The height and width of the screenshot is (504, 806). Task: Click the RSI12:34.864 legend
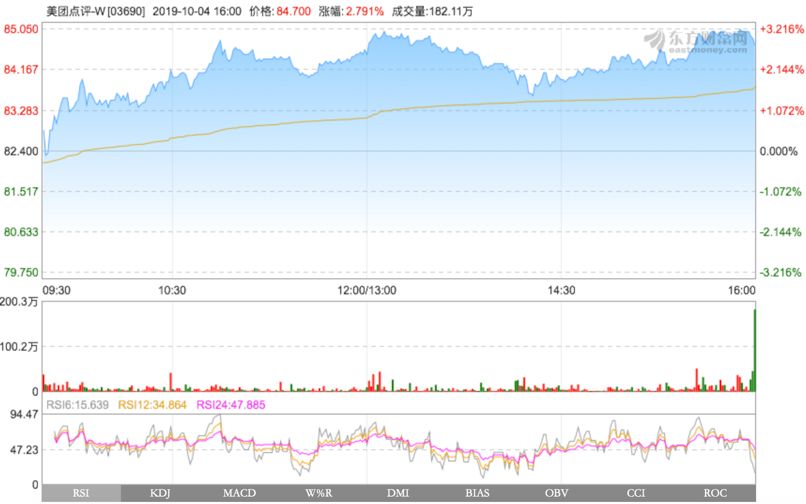point(152,405)
